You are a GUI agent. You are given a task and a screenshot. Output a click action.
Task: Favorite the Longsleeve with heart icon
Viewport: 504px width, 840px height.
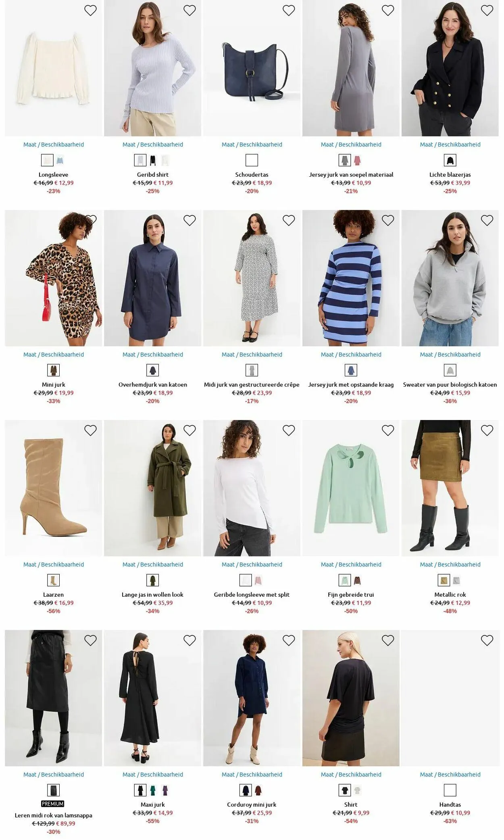click(90, 10)
